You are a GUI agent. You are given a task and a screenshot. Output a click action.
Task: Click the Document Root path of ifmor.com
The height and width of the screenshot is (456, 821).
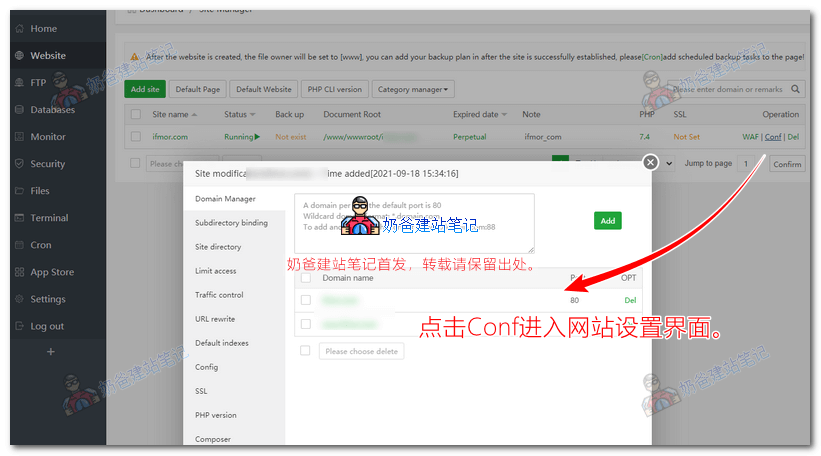coord(369,137)
